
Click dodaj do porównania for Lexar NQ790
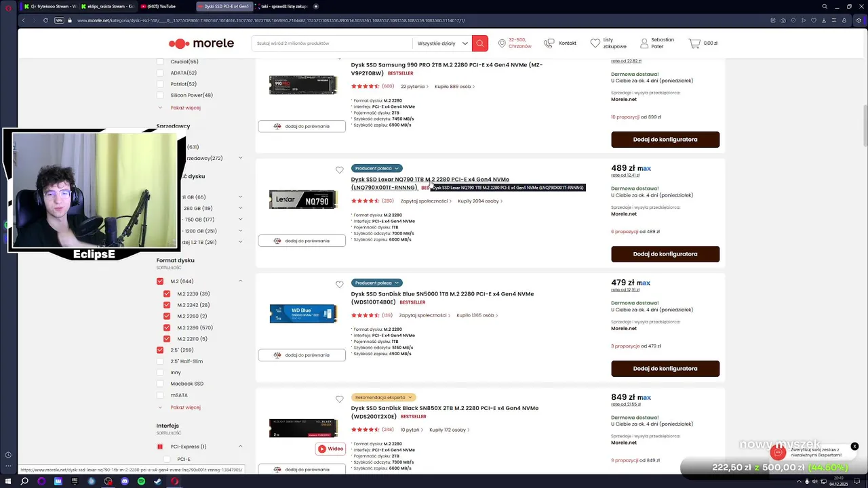[302, 241]
